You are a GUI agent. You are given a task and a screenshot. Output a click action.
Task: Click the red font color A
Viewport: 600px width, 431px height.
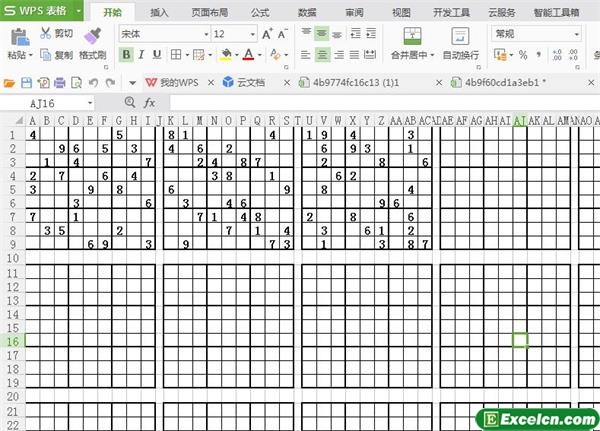[248, 54]
